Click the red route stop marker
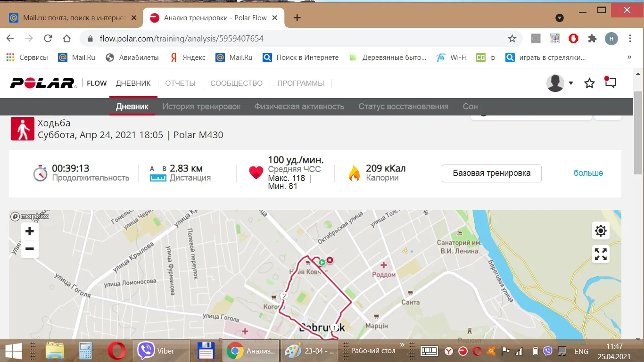This screenshot has width=644, height=362. [x=330, y=260]
